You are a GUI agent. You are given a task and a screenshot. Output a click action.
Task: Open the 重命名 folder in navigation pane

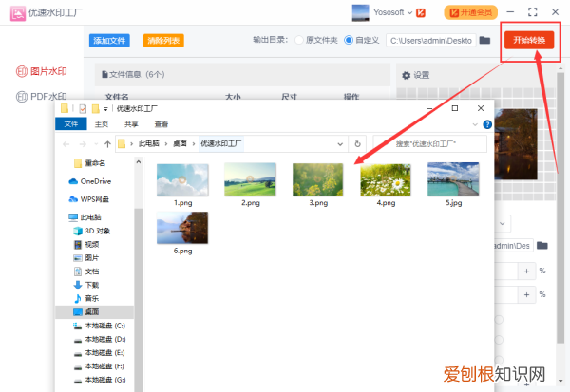click(89, 163)
